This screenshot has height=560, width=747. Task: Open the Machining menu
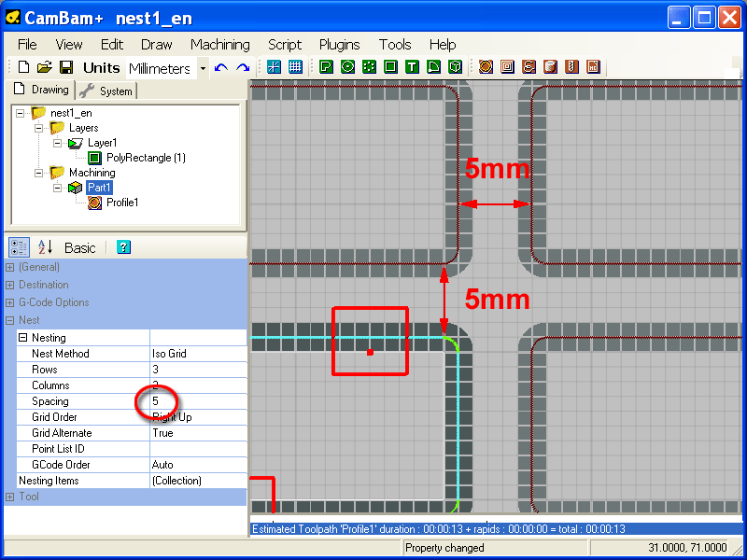coord(219,44)
